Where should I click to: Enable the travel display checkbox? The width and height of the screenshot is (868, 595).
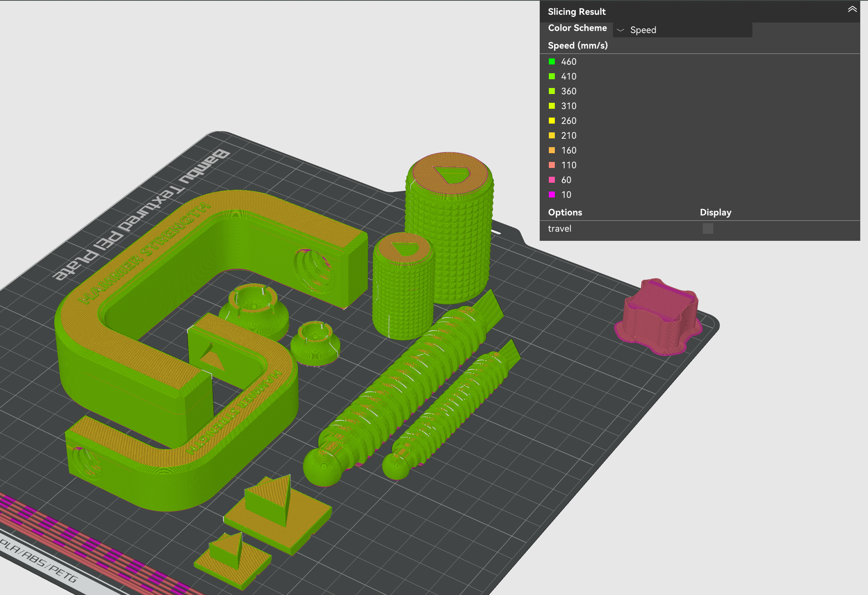708,228
